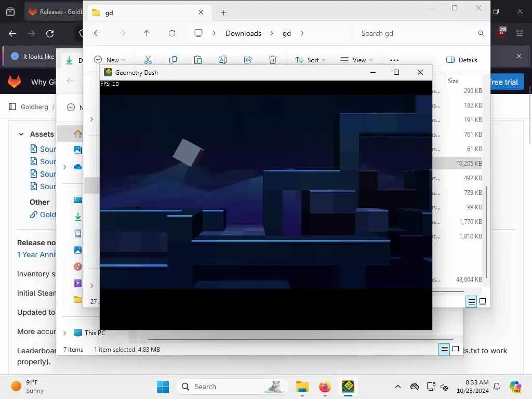Open the Goldberg breadcrumb link
532x399 pixels.
34,107
